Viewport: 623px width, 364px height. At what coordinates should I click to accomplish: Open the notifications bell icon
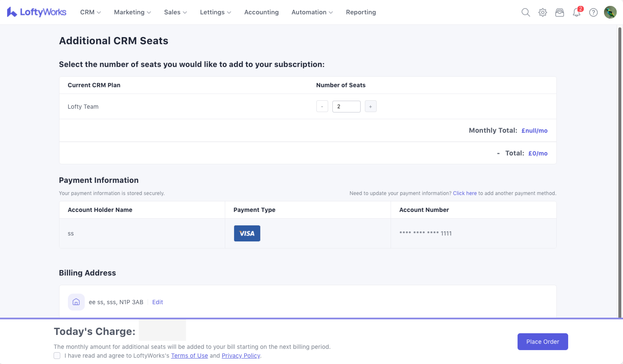pyautogui.click(x=576, y=12)
